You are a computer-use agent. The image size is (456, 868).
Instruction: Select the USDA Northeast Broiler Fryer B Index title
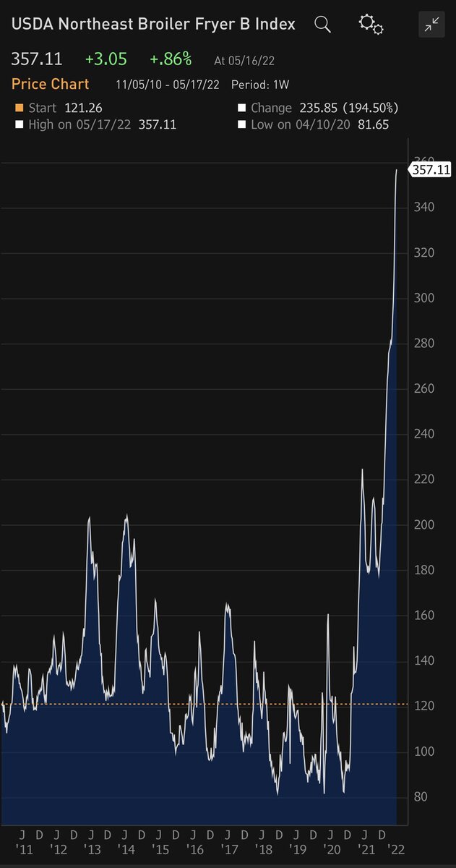[x=152, y=24]
